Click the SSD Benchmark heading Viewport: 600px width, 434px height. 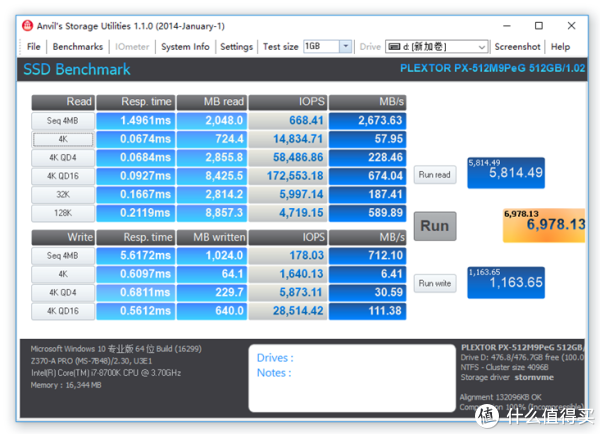(x=77, y=69)
